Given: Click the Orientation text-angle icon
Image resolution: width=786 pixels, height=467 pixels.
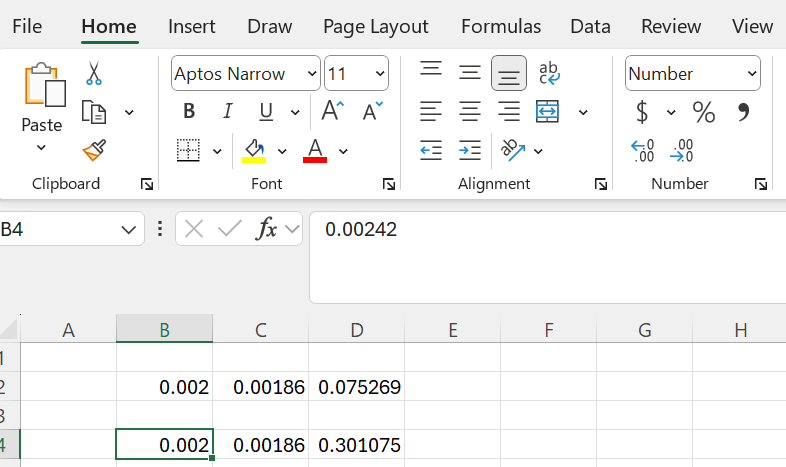Looking at the screenshot, I should [x=512, y=150].
